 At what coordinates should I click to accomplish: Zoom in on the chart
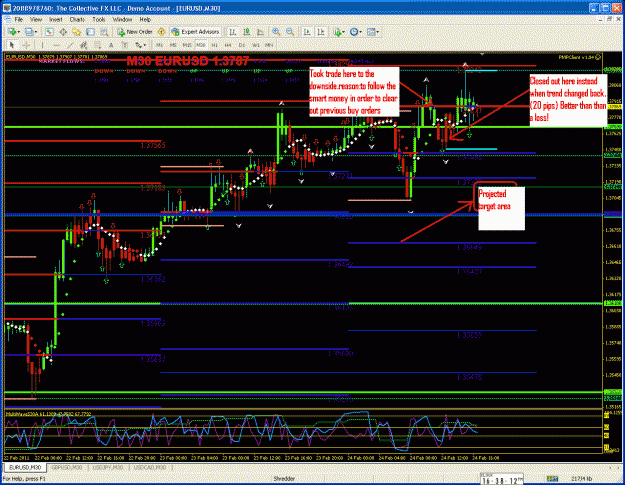[276, 32]
